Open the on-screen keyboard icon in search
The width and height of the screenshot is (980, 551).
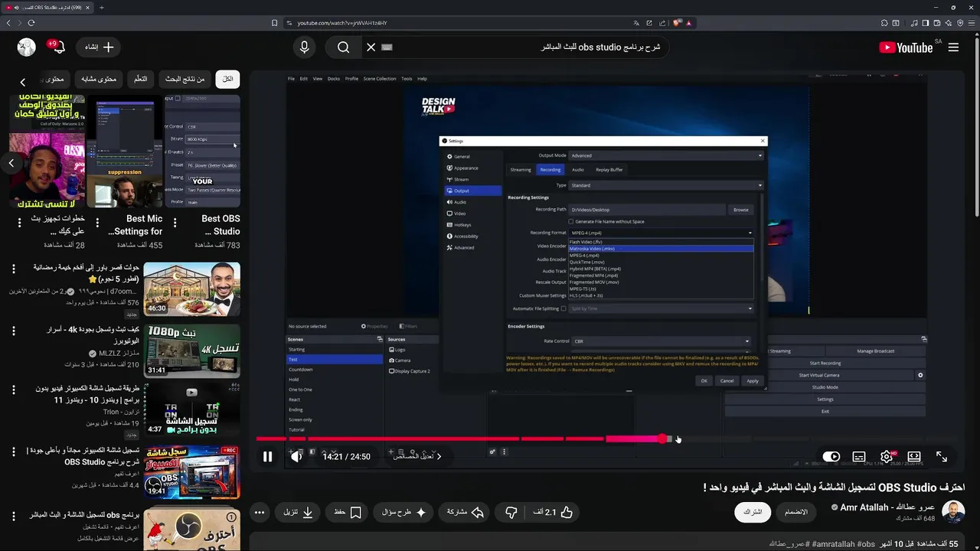click(x=387, y=47)
